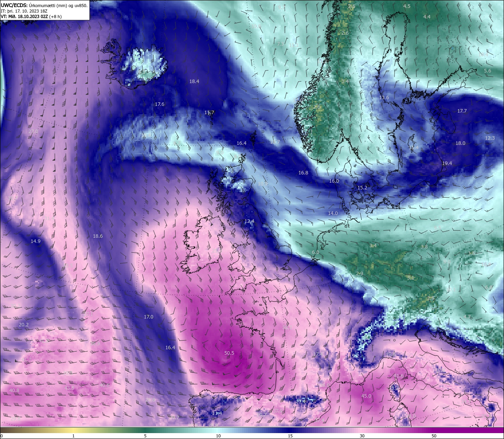Image resolution: width=504 pixels, height=439 pixels.
Task: Click the 4.4 value on the map
Action: pos(427,17)
